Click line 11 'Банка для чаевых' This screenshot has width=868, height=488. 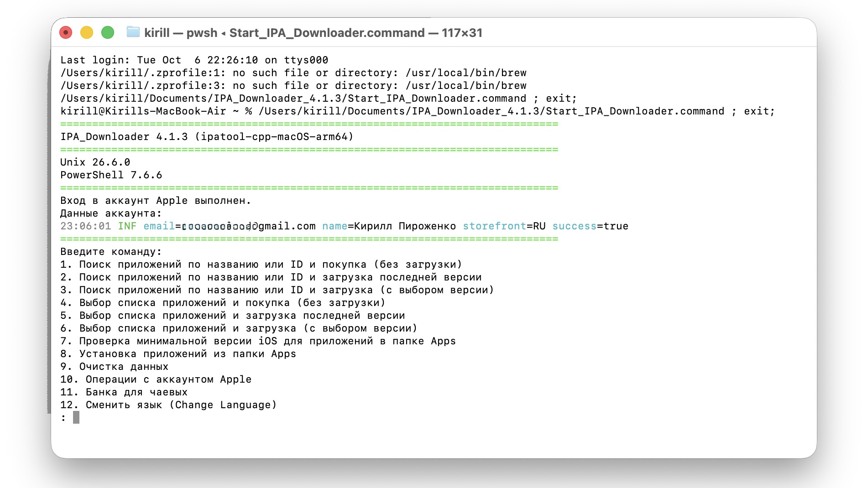click(x=124, y=392)
